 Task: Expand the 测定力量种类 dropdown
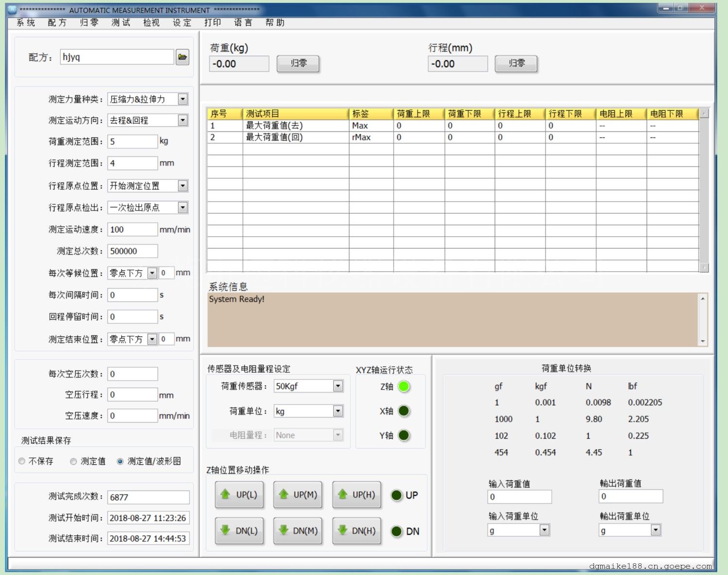coord(182,99)
